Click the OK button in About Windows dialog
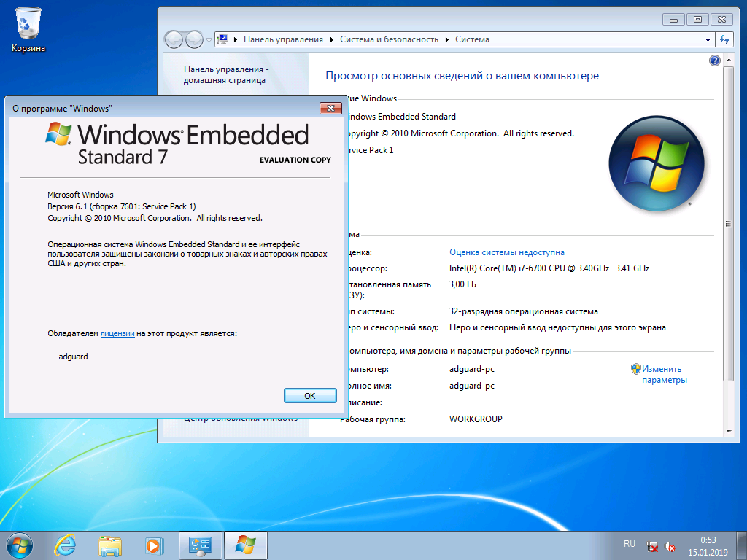The image size is (747, 560). pyautogui.click(x=310, y=396)
